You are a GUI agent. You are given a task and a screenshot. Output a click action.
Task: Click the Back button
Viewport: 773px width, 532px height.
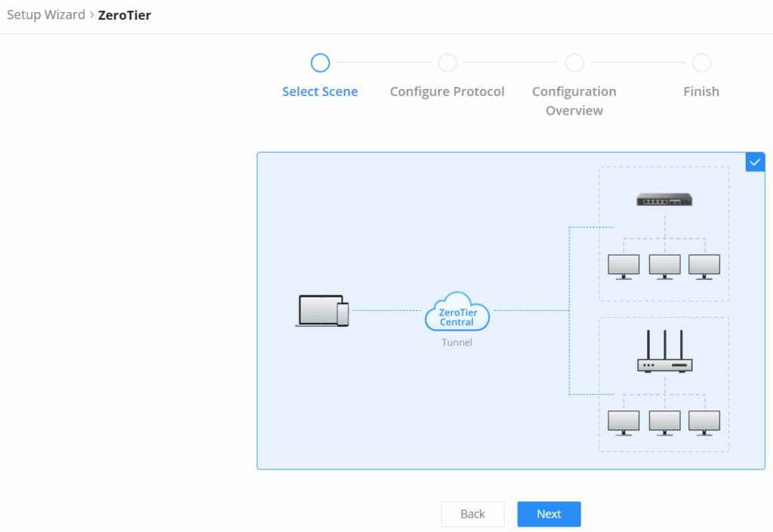[473, 514]
